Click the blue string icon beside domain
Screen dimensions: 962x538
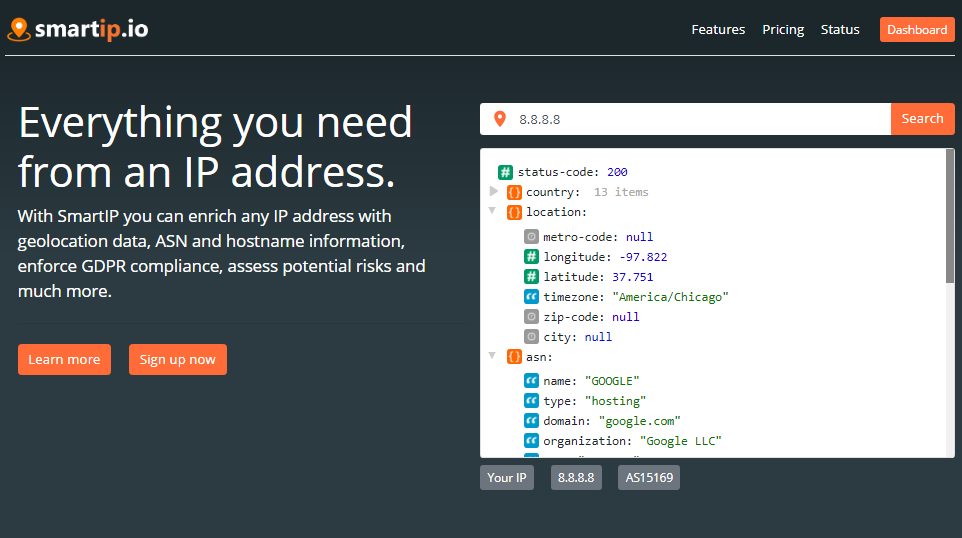(531, 421)
